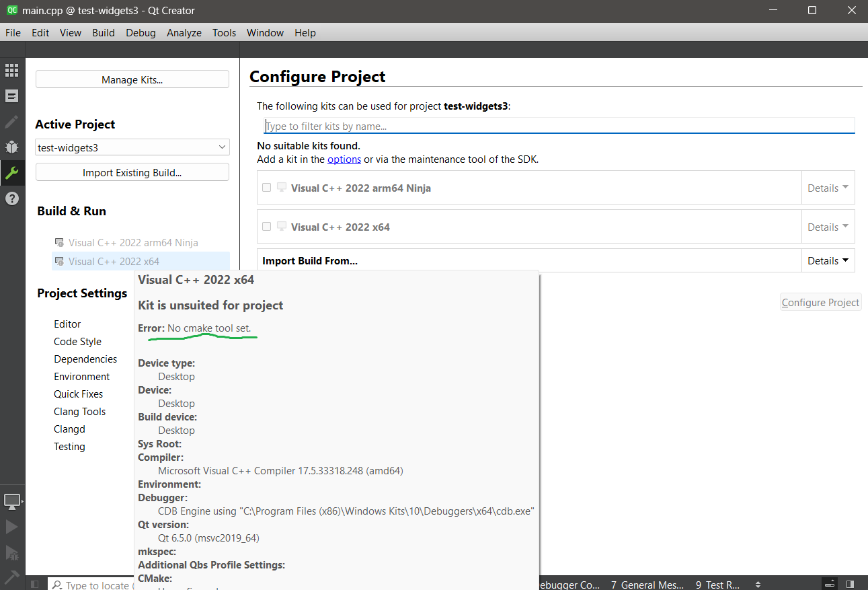Open Dependencies project settings
Screen dimensions: 868x590
click(85, 359)
